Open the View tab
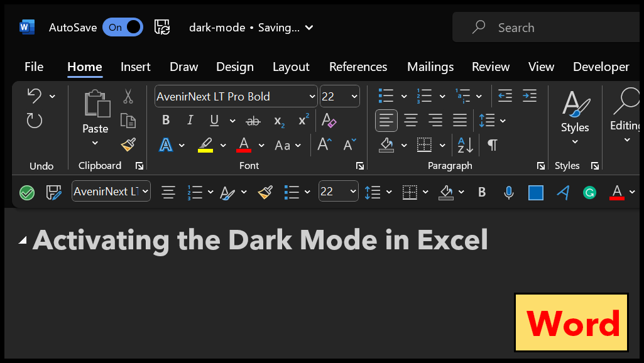This screenshot has width=644, height=363. point(541,67)
